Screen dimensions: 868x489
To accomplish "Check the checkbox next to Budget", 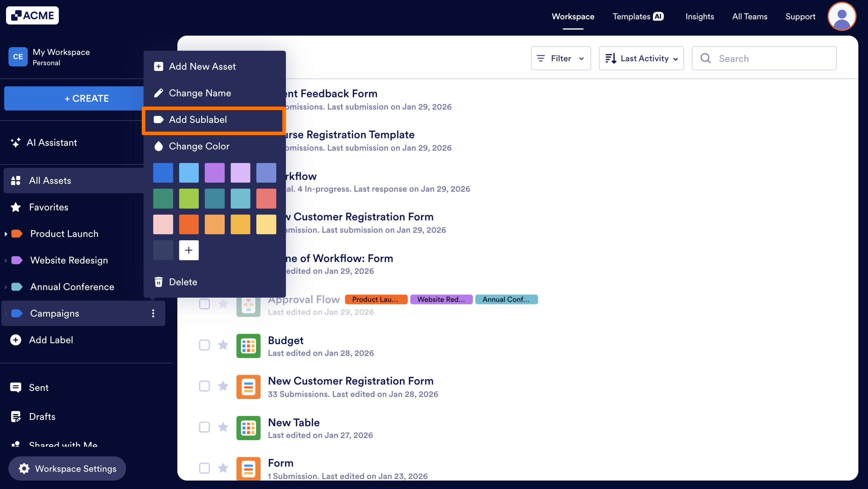I will tap(204, 345).
